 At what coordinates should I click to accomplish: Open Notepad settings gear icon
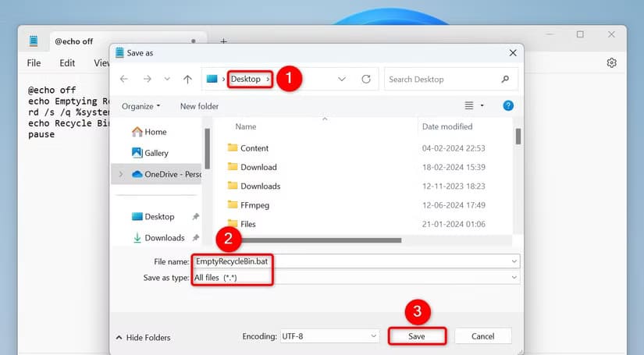[612, 62]
